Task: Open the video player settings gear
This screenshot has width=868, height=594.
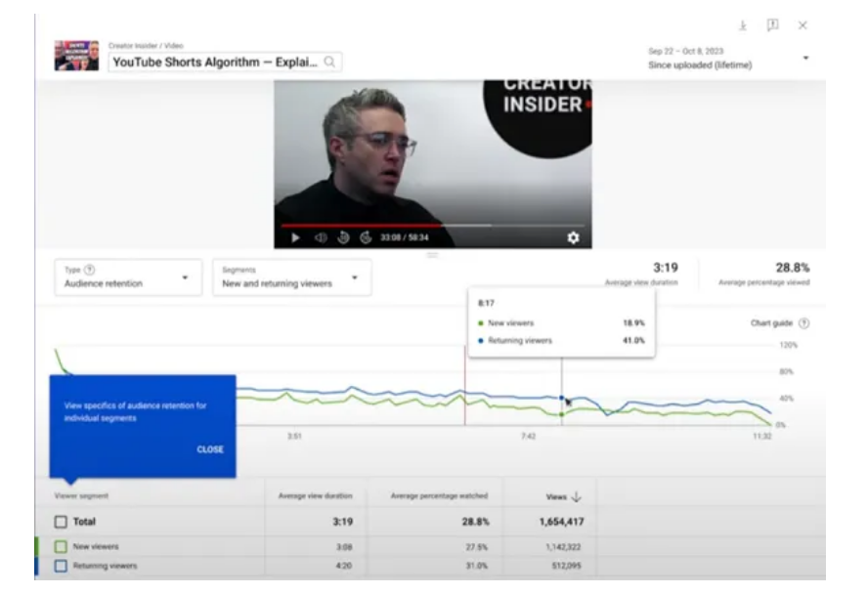Action: tap(573, 237)
